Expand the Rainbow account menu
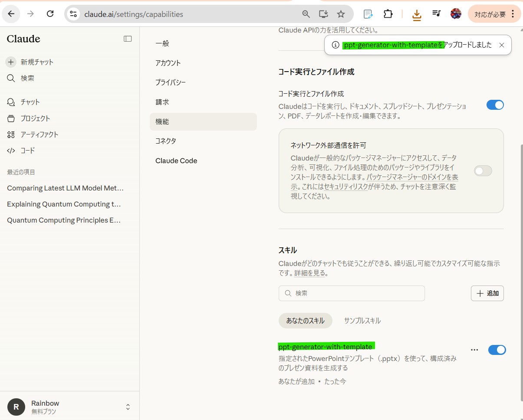Image resolution: width=523 pixels, height=420 pixels. [x=128, y=407]
